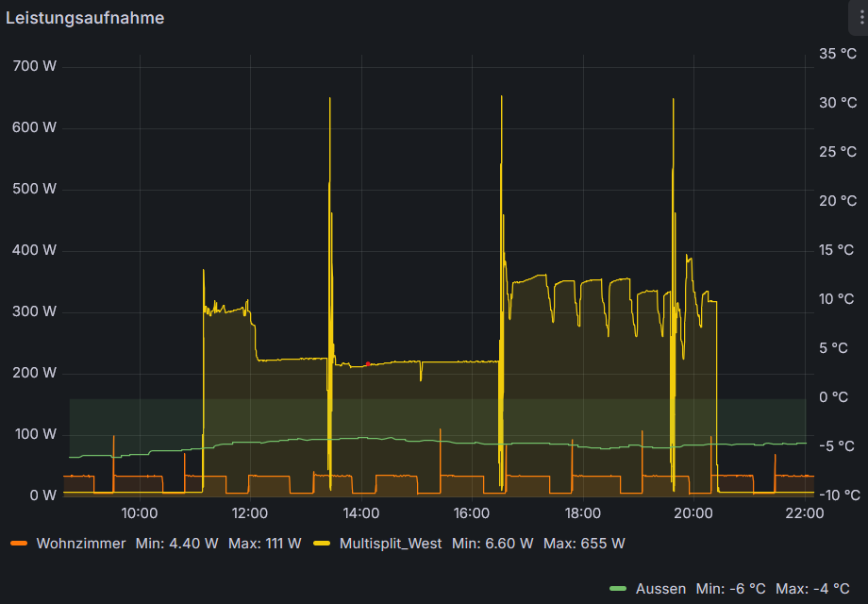Click the yellow Multisplit_West color swatch

pos(323,544)
